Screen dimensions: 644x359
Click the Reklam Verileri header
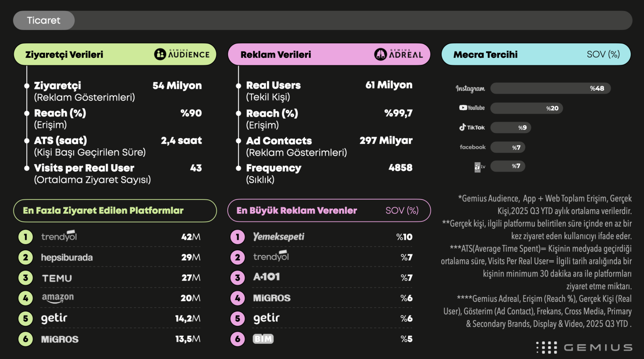(276, 55)
